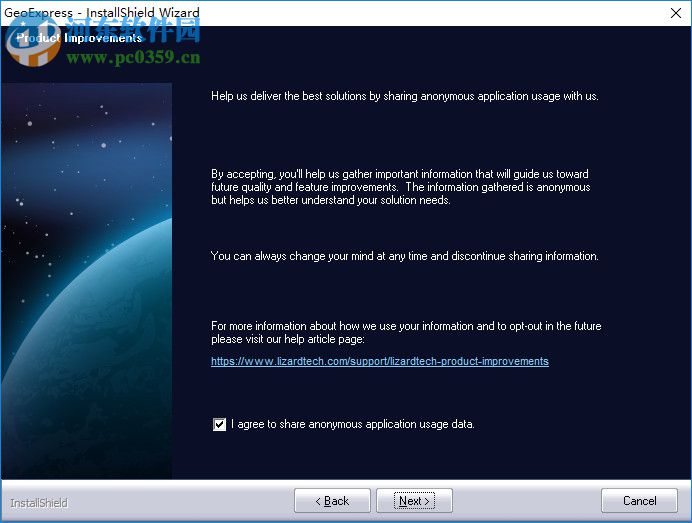
Task: Cancel the GeoExpress installation
Action: (x=639, y=500)
